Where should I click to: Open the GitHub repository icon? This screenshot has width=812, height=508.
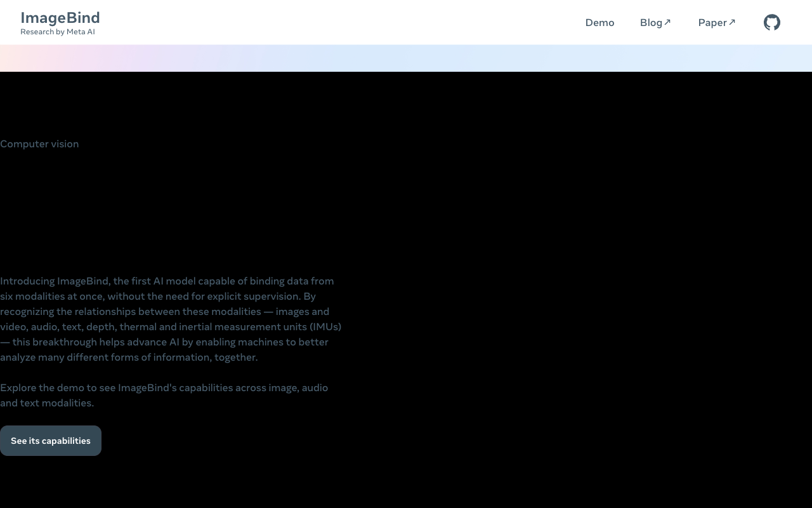[771, 23]
